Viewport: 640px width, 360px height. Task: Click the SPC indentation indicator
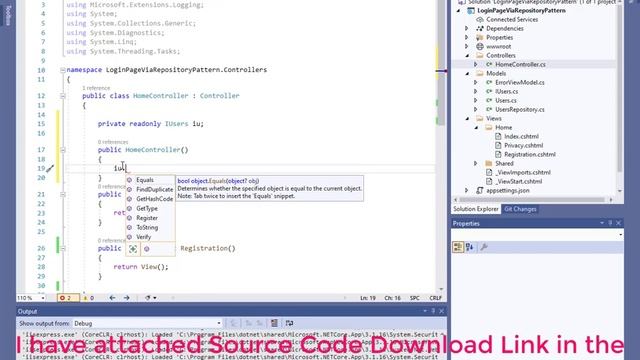click(415, 298)
